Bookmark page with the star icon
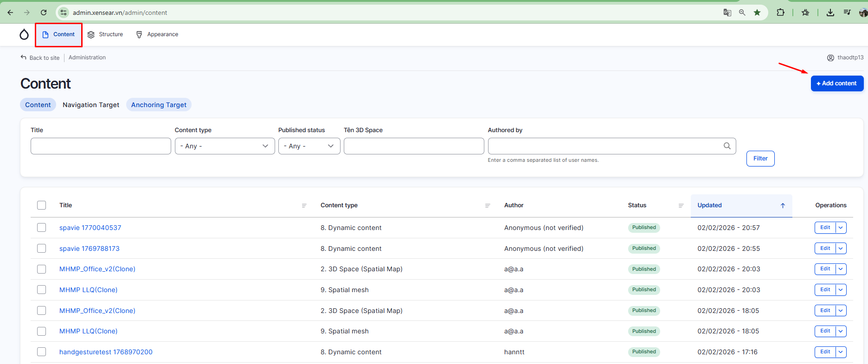This screenshot has height=364, width=868. [757, 13]
